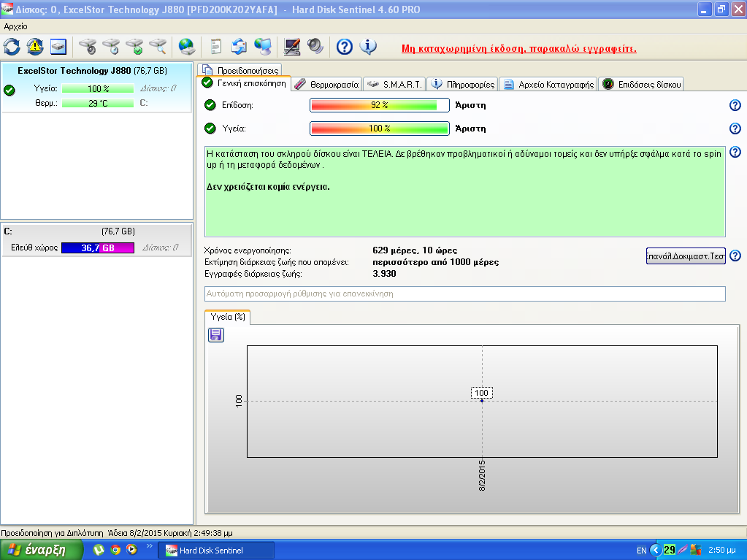This screenshot has width=747, height=560.
Task: Click the help icon beside the green status text
Action: point(735,153)
